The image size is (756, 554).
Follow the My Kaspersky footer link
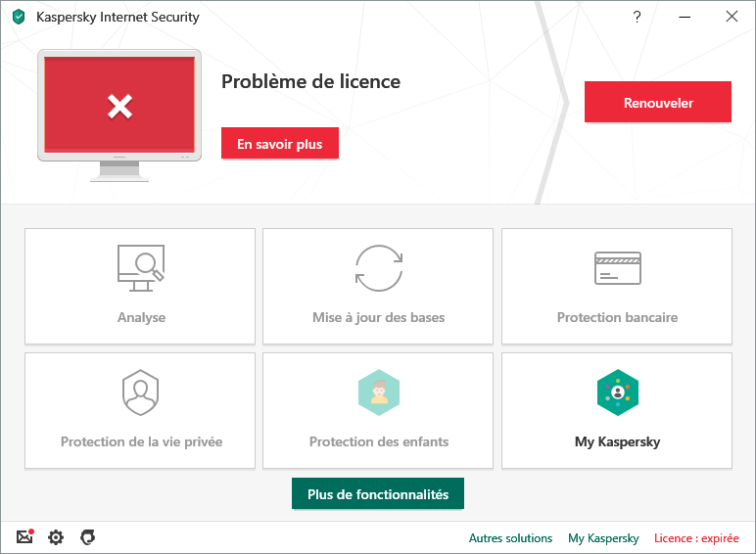point(603,538)
